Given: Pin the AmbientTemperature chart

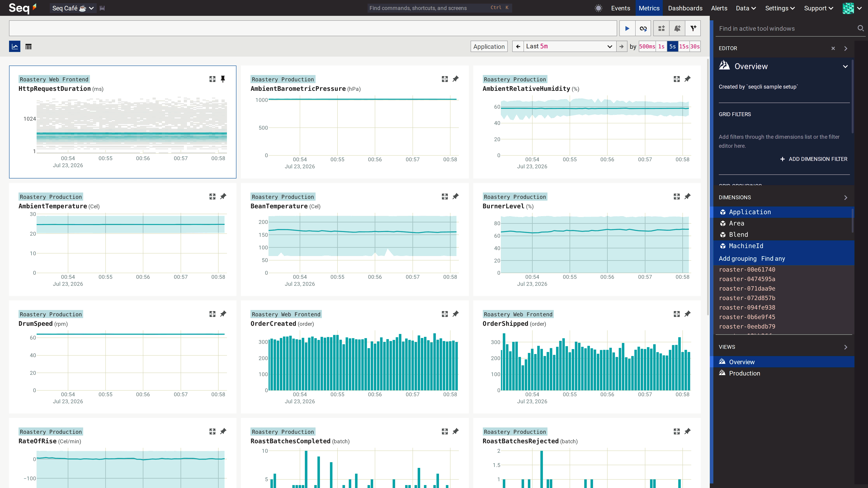Looking at the screenshot, I should [223, 196].
